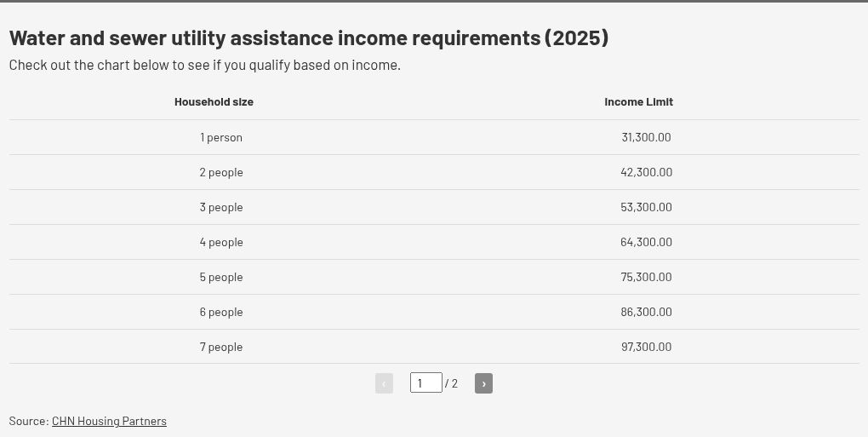Click the disabled previous page arrow
The height and width of the screenshot is (437, 868).
tap(384, 383)
